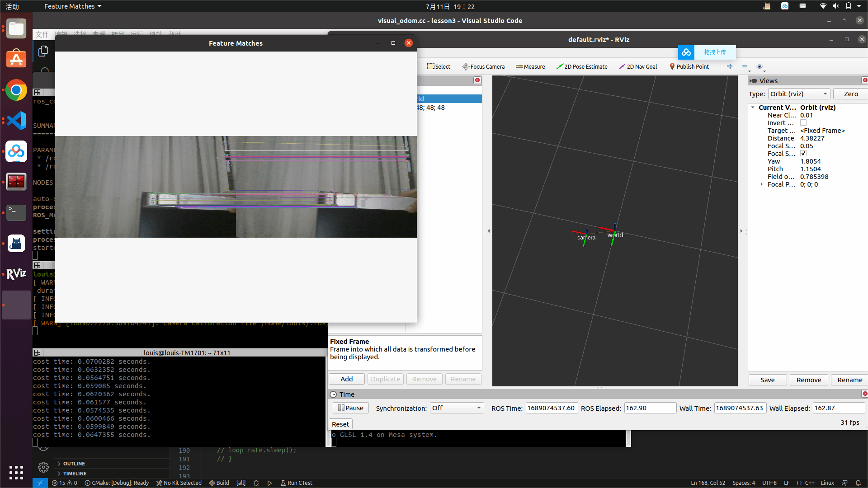This screenshot has height=488, width=868.
Task: Choose the Focus Camera tool
Action: [483, 66]
